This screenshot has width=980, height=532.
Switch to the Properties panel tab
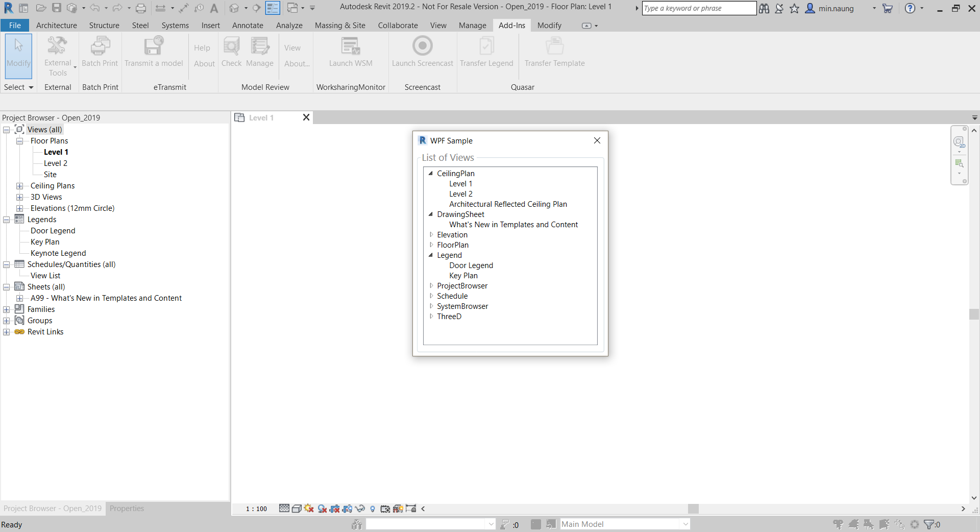127,509
